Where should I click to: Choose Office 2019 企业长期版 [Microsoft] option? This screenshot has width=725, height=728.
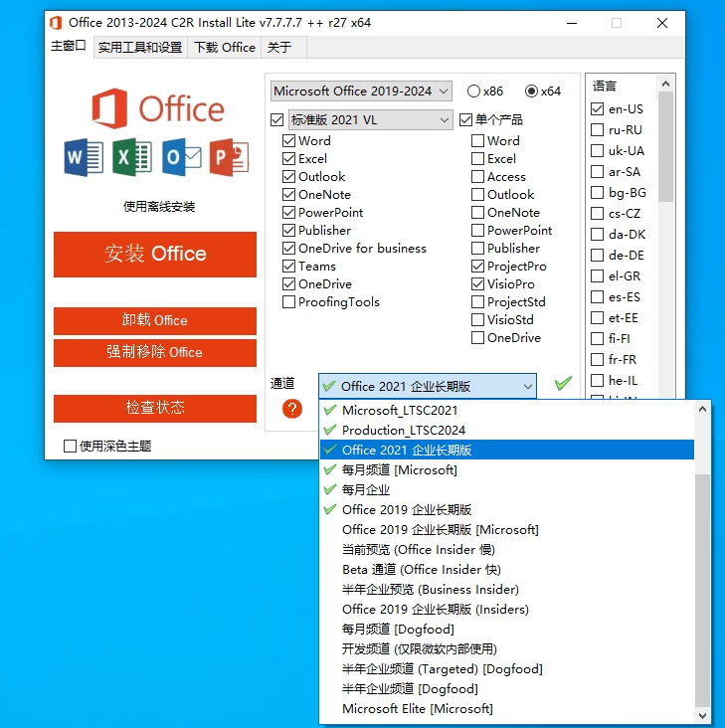tap(507, 530)
